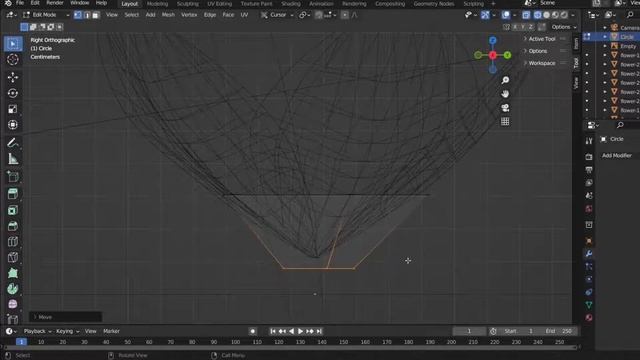This screenshot has width=640, height=360.
Task: Open the Playback dropdown
Action: (37, 331)
